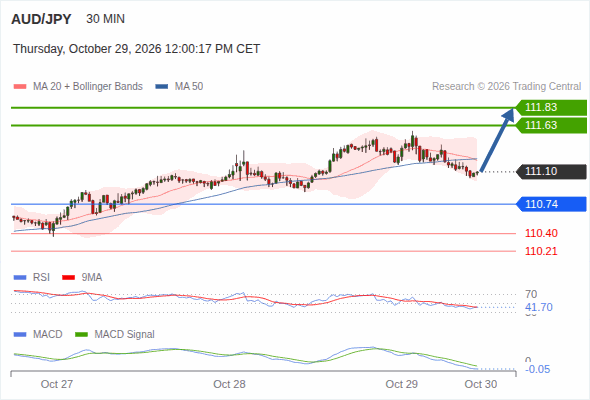Click the chart date and time line
This screenshot has width=590, height=400.
click(137, 49)
